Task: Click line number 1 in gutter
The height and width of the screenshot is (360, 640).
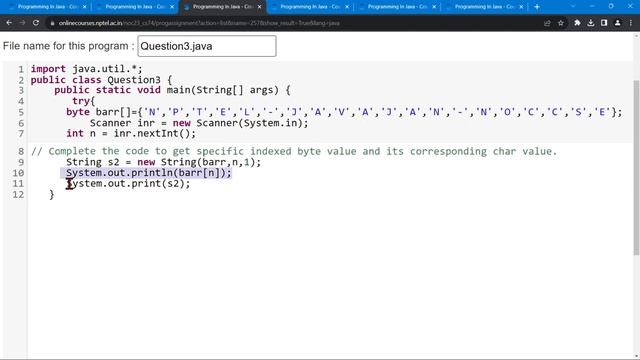Action: click(x=21, y=69)
